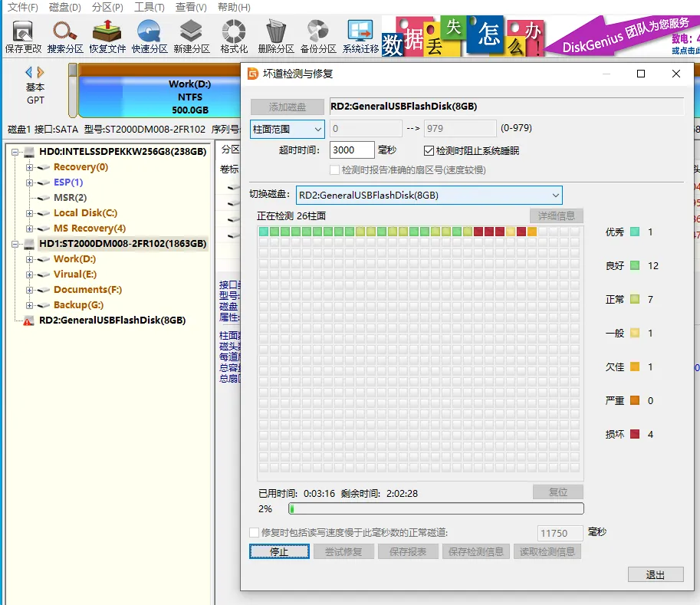The width and height of the screenshot is (700, 605).
Task: Select Virual(E:) in the tree
Action: pyautogui.click(x=75, y=275)
